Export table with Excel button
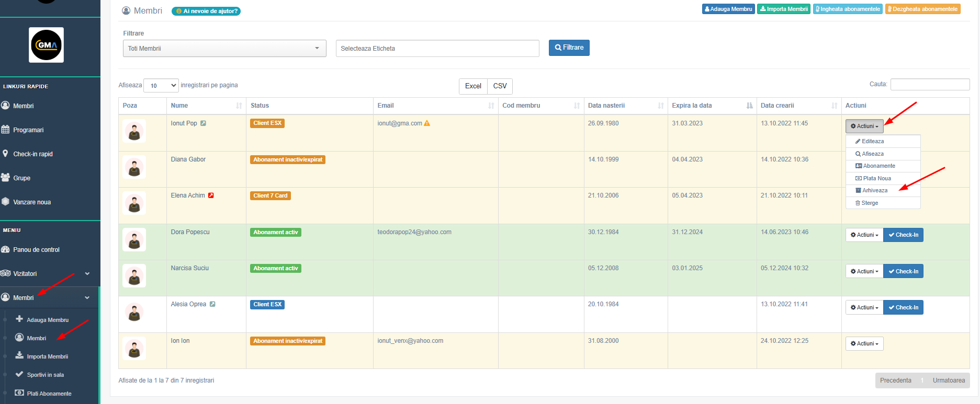 point(473,86)
